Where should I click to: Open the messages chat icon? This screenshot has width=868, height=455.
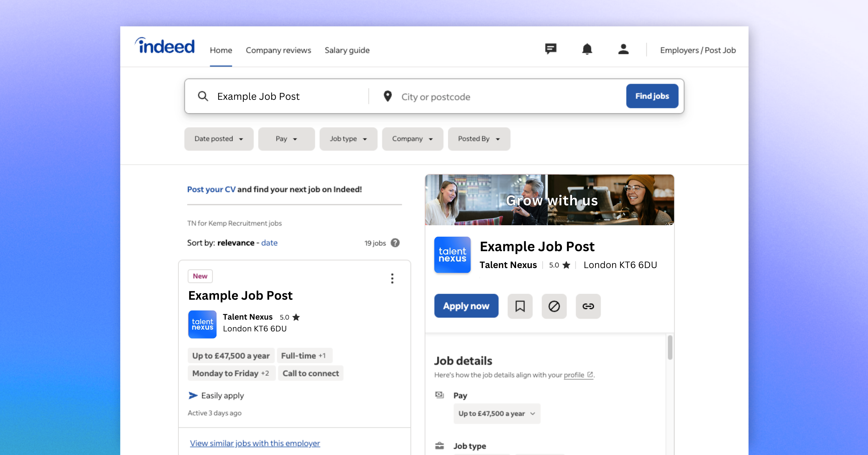551,49
